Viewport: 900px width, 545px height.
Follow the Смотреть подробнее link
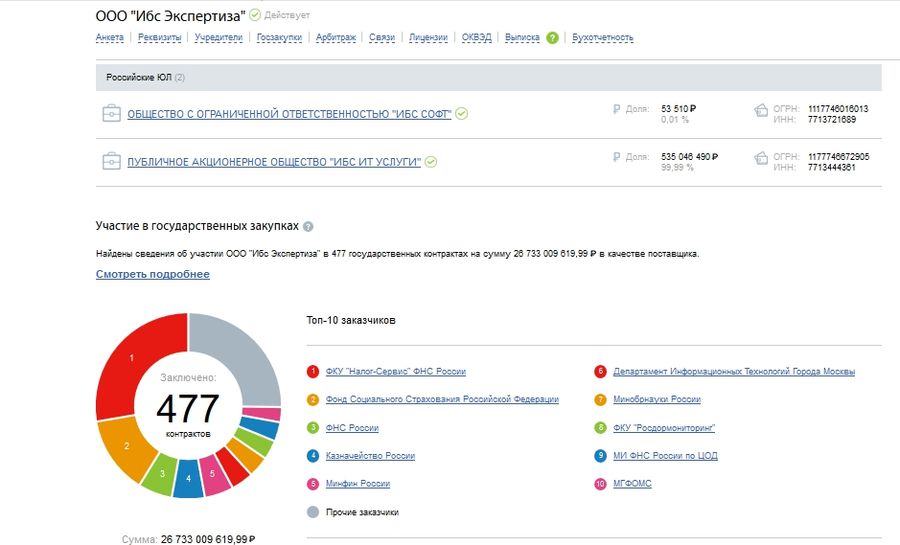pyautogui.click(x=153, y=274)
